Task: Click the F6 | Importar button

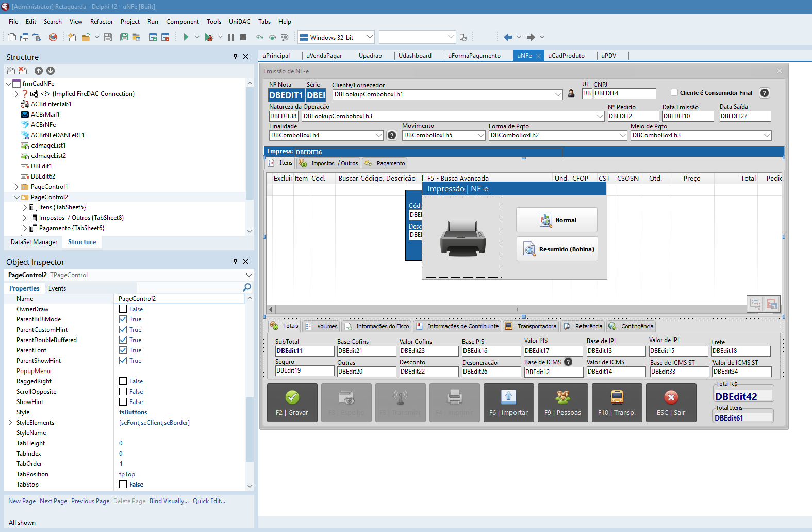Action: [x=508, y=403]
